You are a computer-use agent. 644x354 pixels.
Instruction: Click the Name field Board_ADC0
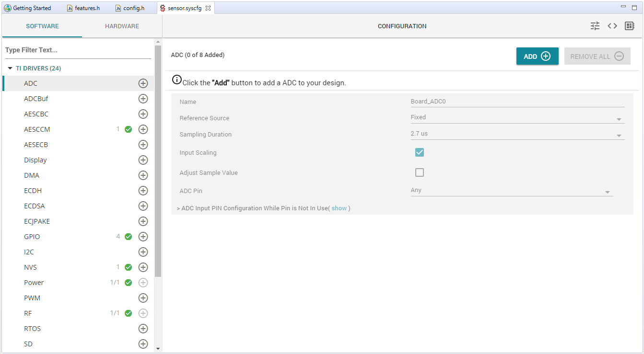click(x=517, y=102)
